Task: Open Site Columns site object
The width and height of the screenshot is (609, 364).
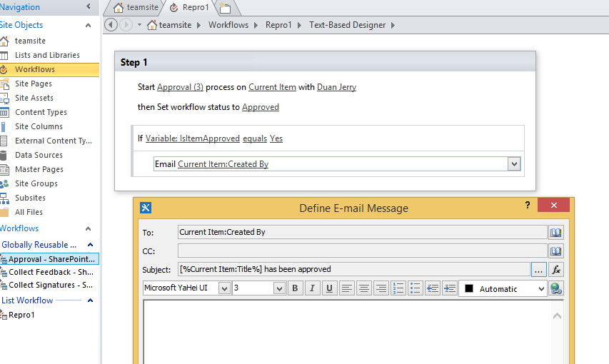Action: (x=39, y=126)
